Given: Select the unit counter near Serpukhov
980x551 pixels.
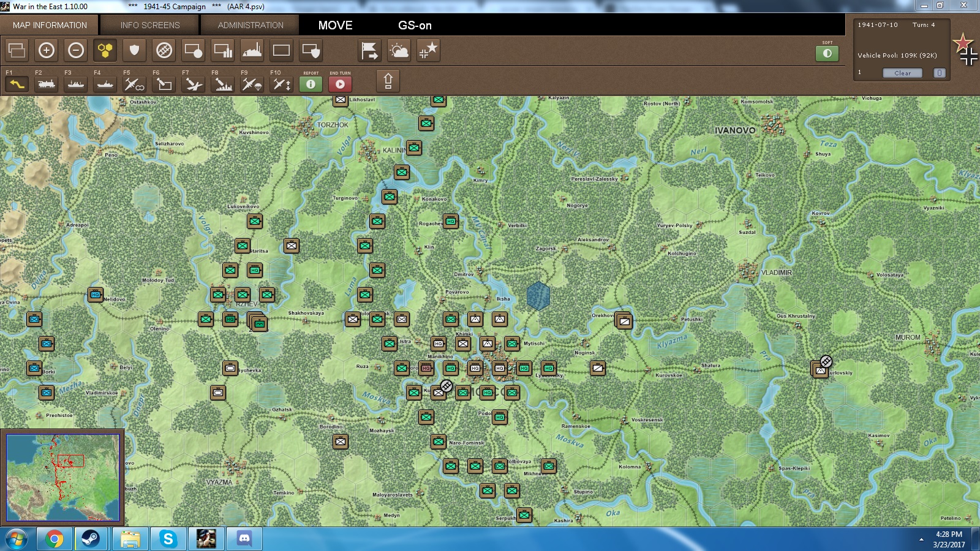Looking at the screenshot, I should (x=524, y=515).
